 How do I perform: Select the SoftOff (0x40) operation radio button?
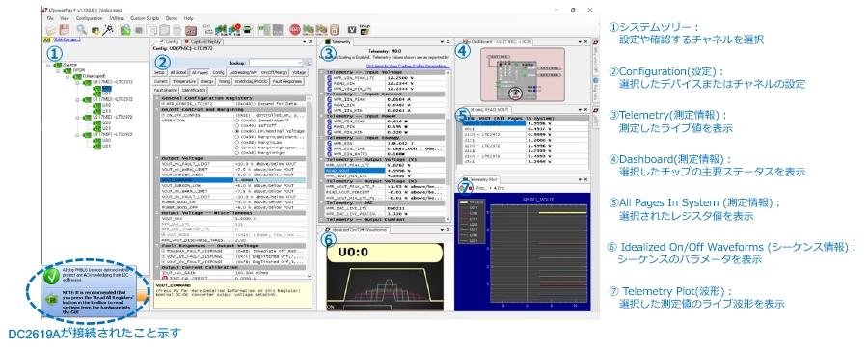tap(237, 125)
